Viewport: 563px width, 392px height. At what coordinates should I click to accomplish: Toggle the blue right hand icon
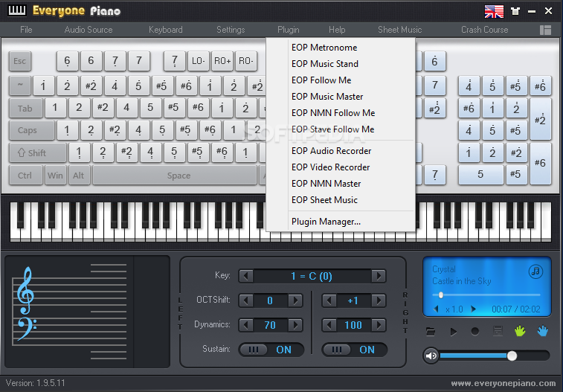click(x=542, y=330)
